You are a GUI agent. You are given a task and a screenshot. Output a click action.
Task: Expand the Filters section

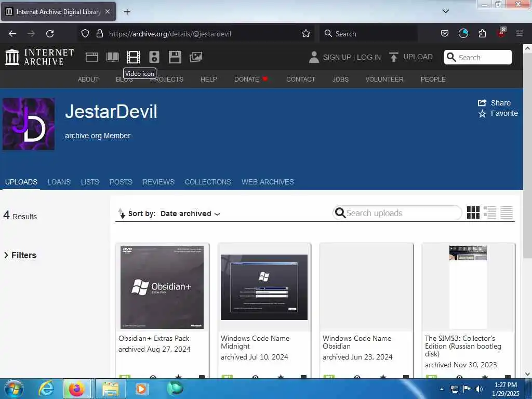point(20,255)
